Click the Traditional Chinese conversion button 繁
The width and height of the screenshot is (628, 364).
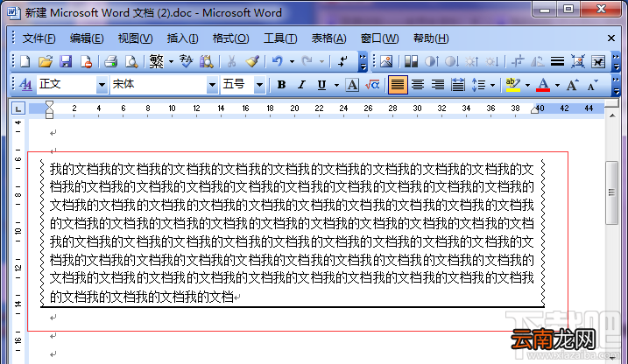(156, 61)
